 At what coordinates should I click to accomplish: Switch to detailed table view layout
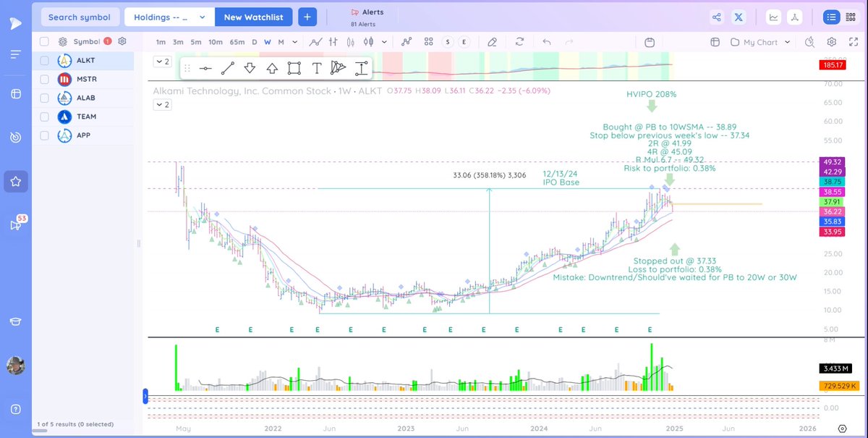(851, 17)
